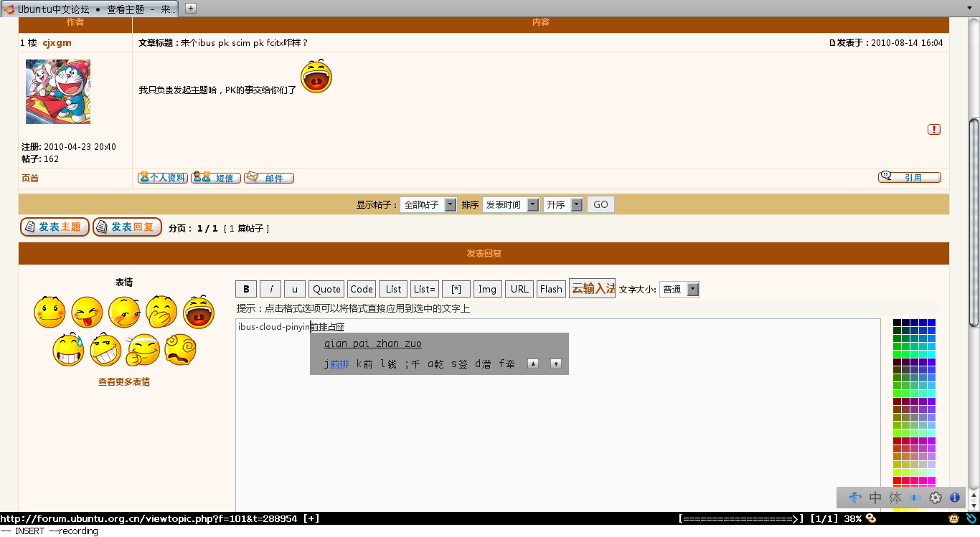Insert the sideways-glance blushing emoticon
This screenshot has width=980, height=537.
tap(124, 312)
